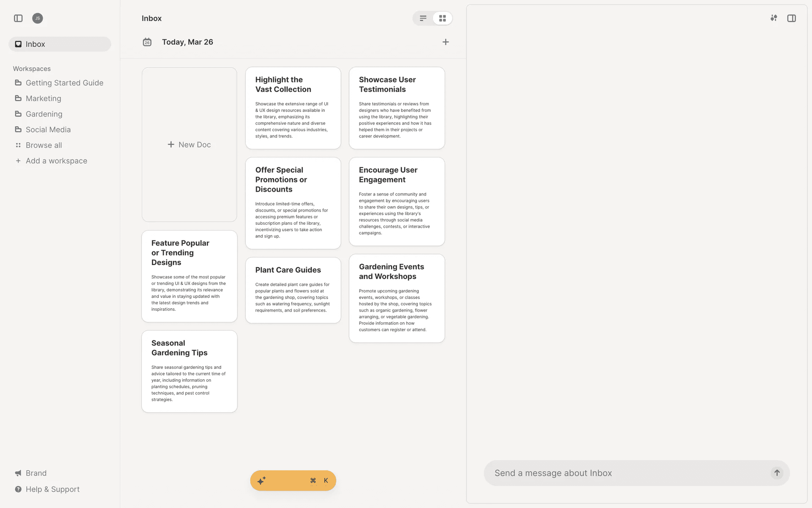Send message with the arrow icon
This screenshot has height=508, width=812.
pos(776,473)
